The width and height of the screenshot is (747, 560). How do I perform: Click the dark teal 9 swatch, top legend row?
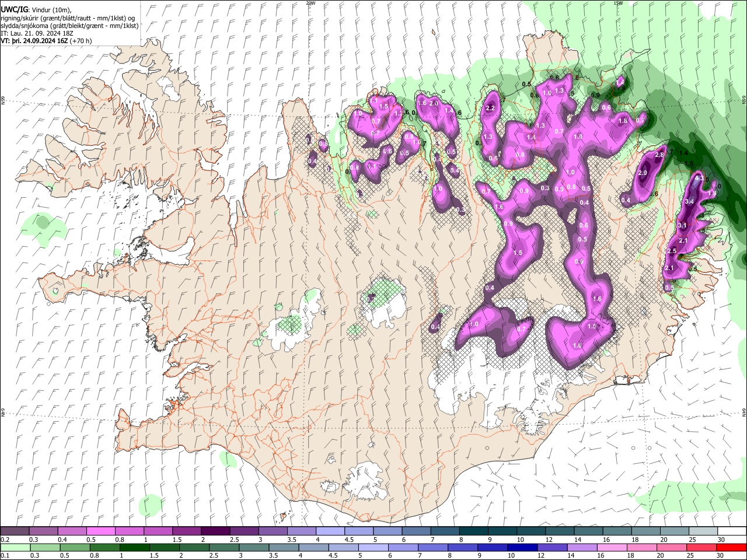click(x=502, y=531)
